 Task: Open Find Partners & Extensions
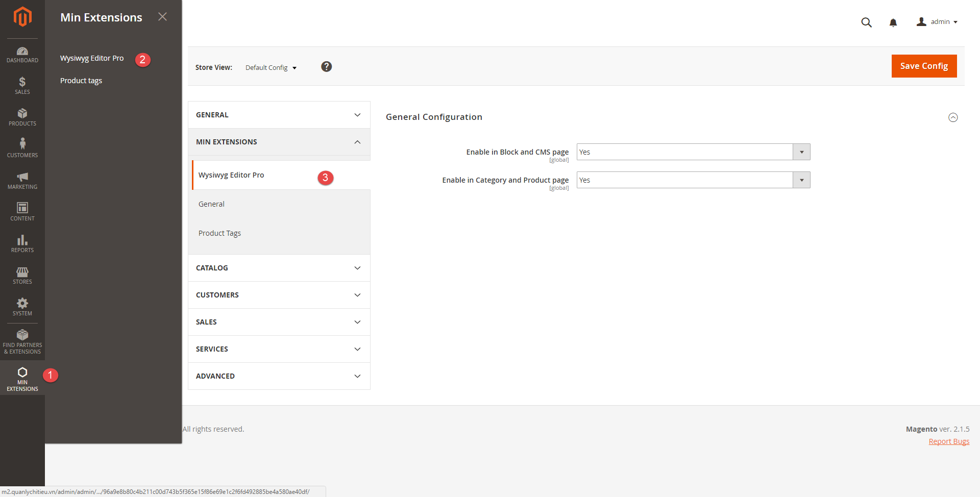(22, 342)
